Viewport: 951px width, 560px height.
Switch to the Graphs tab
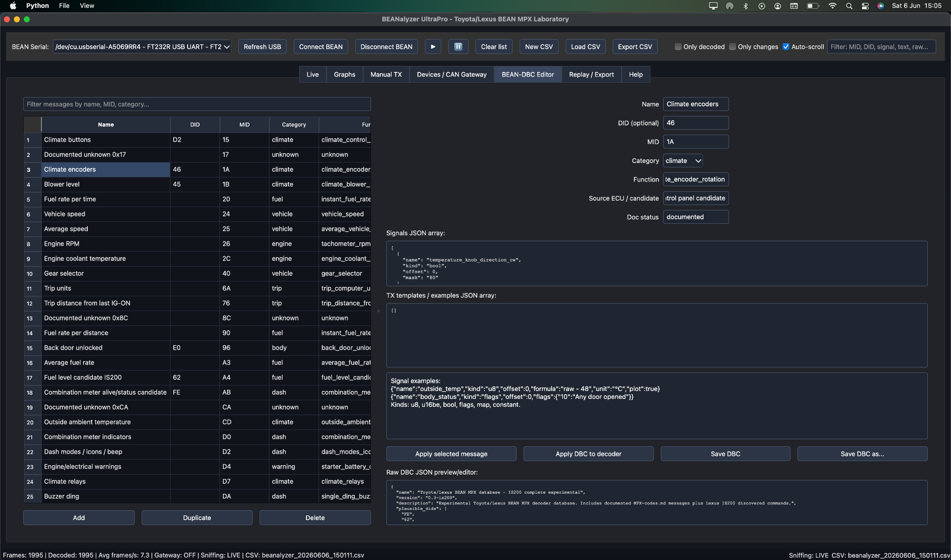tap(345, 74)
